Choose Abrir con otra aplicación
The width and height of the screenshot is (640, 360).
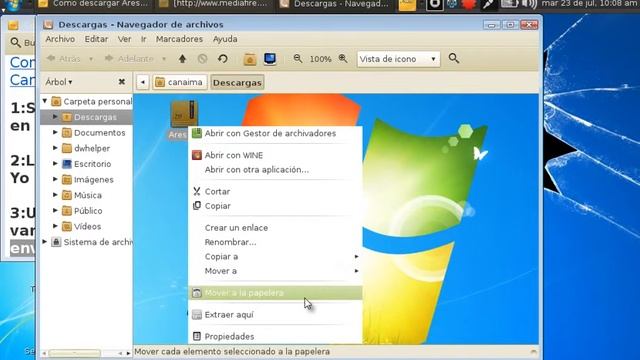click(x=275, y=169)
